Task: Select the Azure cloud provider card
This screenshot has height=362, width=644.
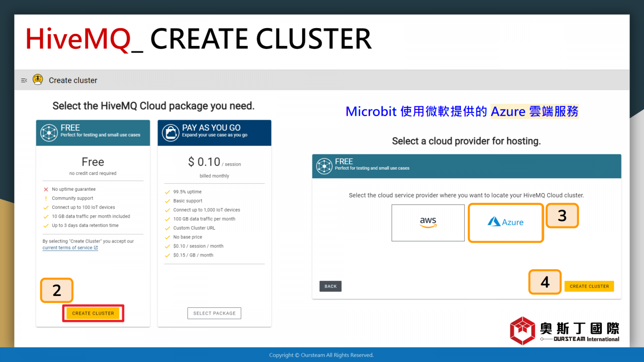Action: [x=506, y=223]
